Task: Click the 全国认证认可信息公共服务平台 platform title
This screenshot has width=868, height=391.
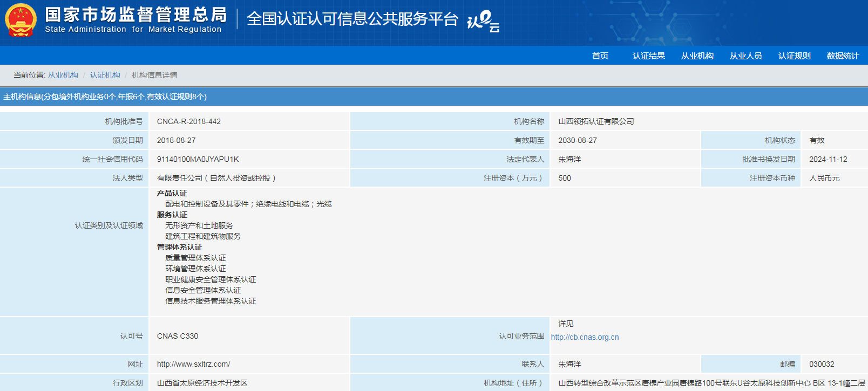Action: click(352, 19)
